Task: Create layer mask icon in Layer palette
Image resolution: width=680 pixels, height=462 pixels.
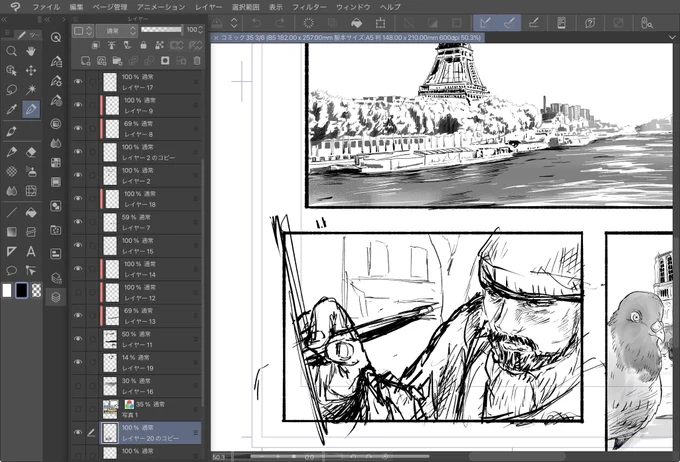Action: pos(165,61)
